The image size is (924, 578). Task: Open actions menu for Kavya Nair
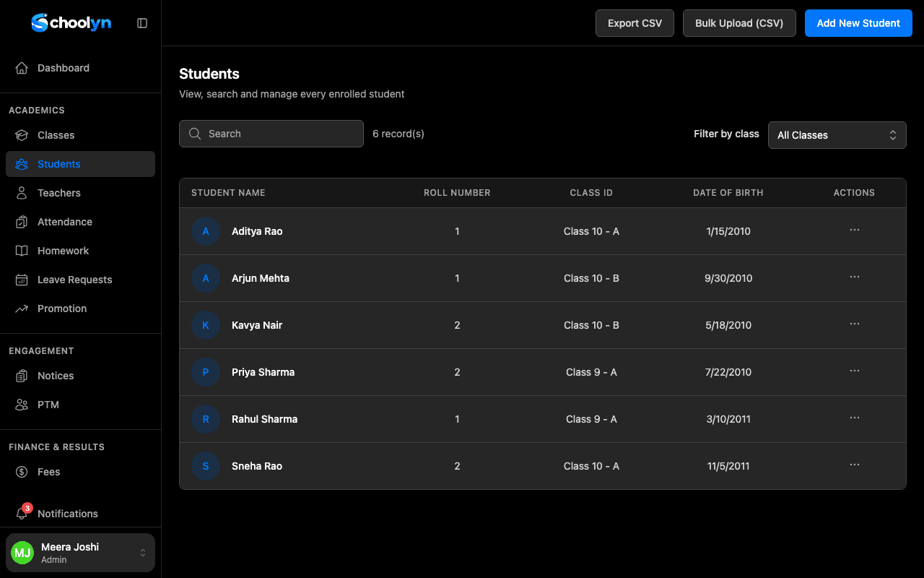tap(855, 324)
